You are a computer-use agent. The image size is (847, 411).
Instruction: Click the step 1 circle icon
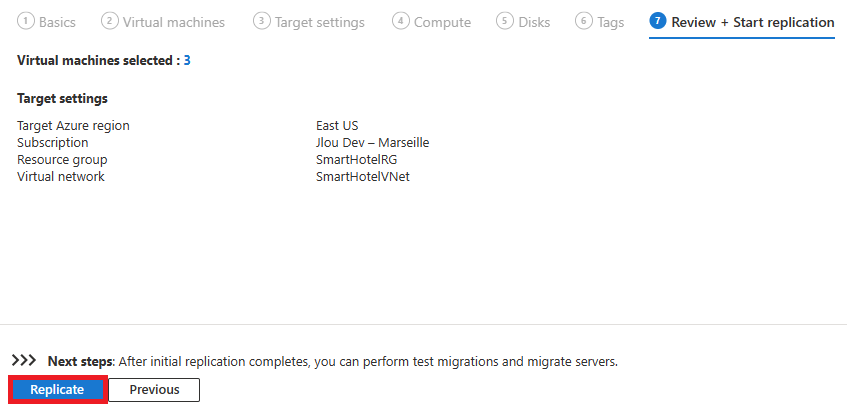[x=25, y=22]
